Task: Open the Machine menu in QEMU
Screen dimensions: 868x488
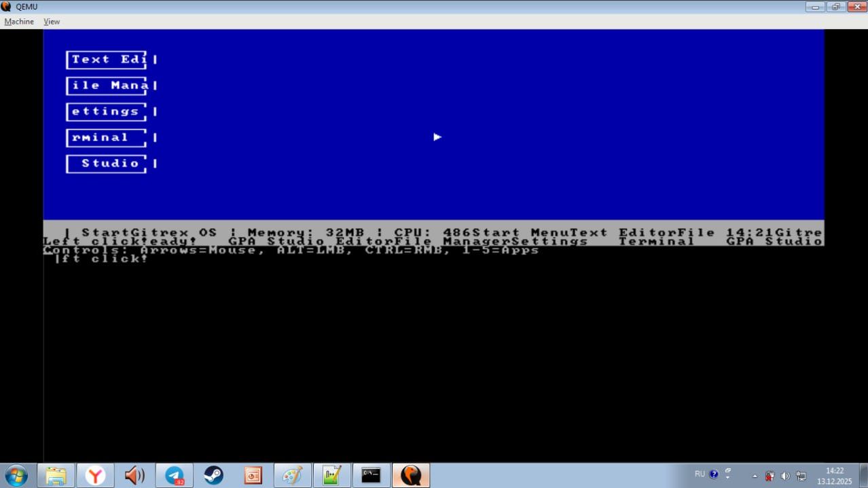Action: [19, 22]
